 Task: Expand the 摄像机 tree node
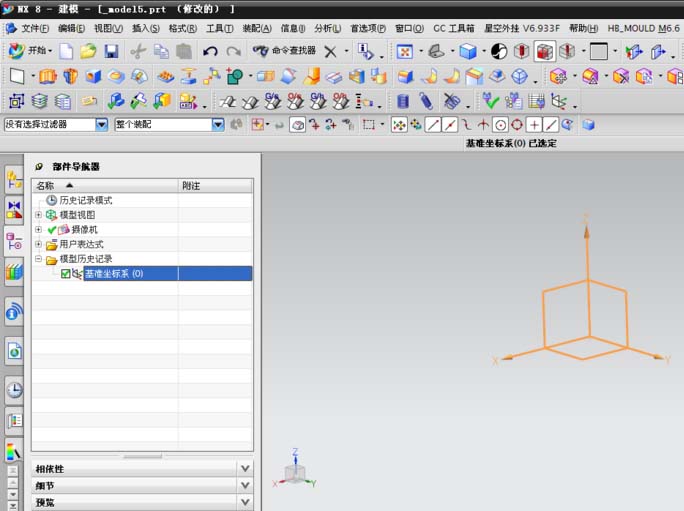tap(38, 229)
